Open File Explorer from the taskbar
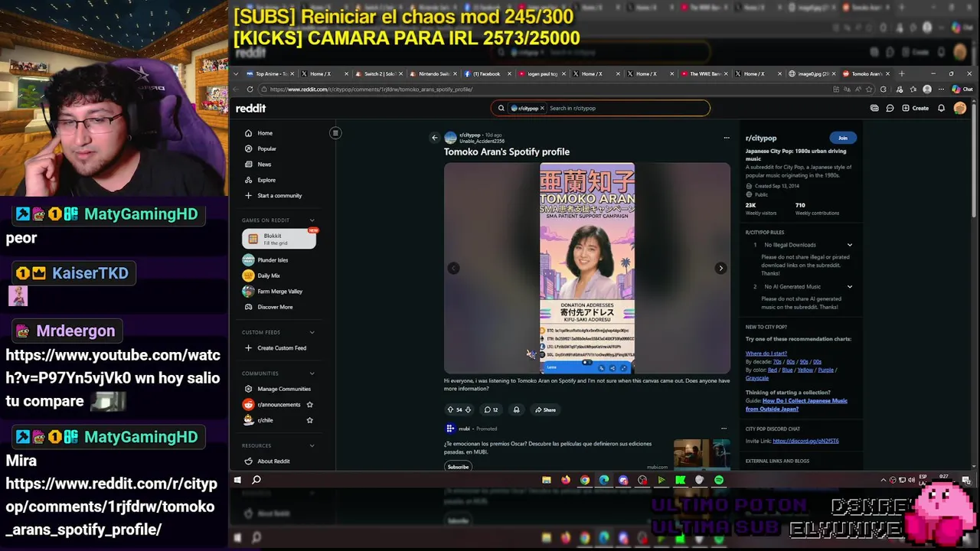Viewport: 980px width, 551px height. [547, 480]
